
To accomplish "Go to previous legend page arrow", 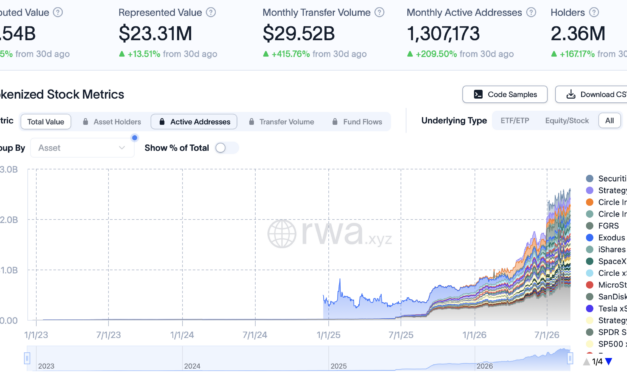I will (587, 362).
